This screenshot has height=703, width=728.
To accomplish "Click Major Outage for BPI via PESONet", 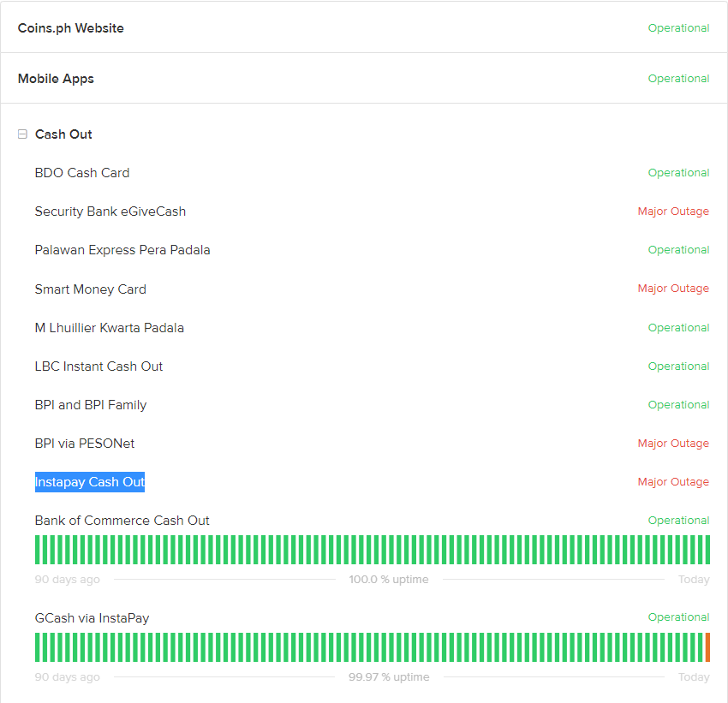I will [674, 444].
